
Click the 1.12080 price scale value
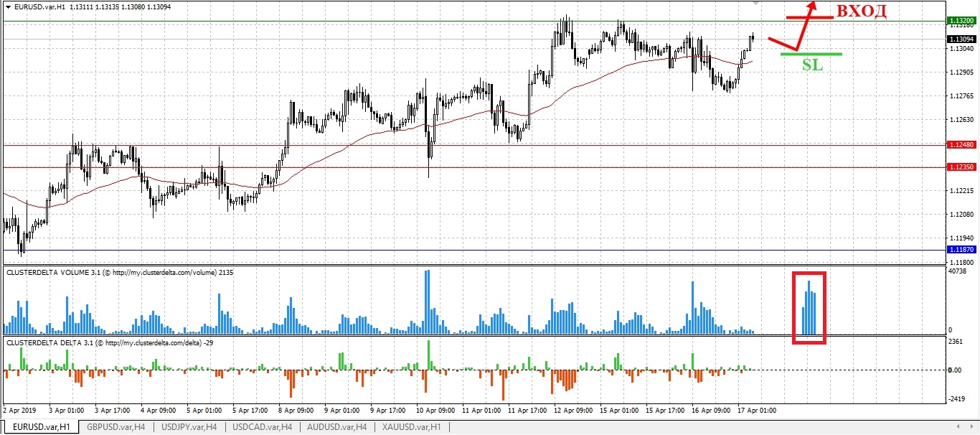click(x=961, y=215)
